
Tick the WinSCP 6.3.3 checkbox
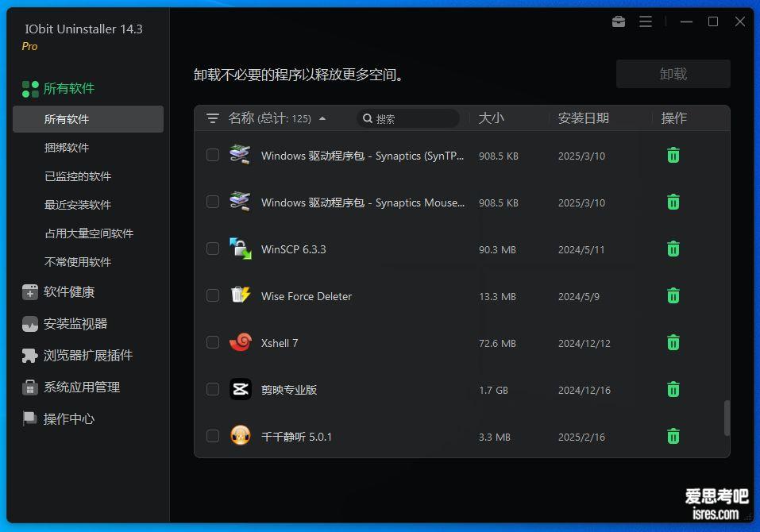[212, 249]
